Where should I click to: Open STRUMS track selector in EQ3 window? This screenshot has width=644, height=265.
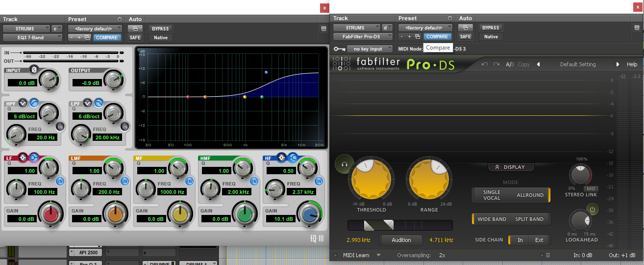click(x=26, y=28)
